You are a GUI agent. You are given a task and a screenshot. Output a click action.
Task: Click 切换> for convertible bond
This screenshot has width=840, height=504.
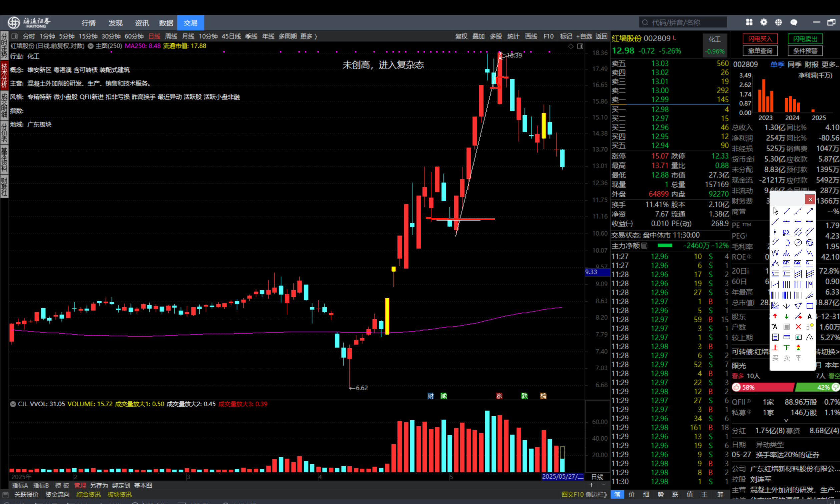click(x=831, y=351)
